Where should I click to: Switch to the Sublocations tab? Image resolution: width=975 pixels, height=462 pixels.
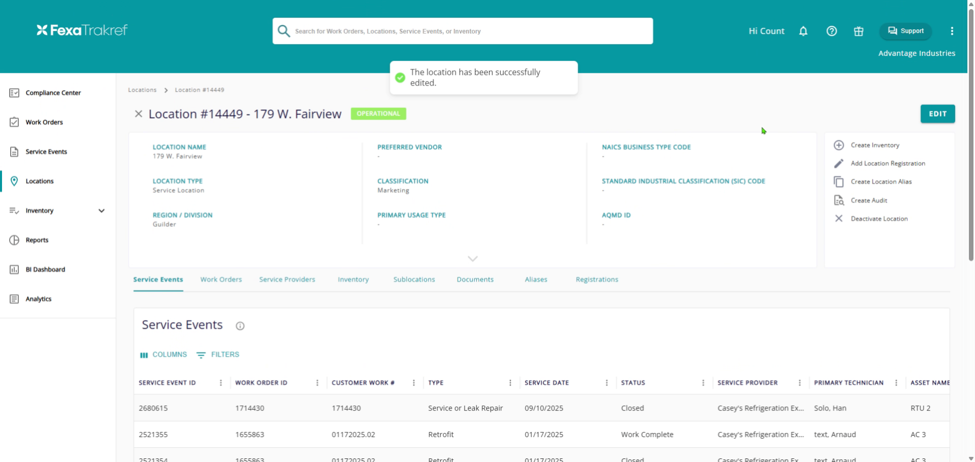point(414,280)
